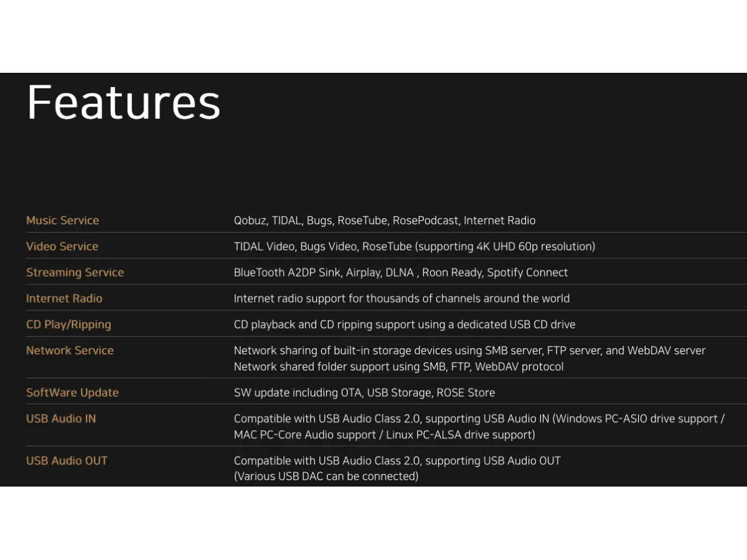This screenshot has width=747, height=560.
Task: Click the Network shared folder support line
Action: (x=398, y=367)
